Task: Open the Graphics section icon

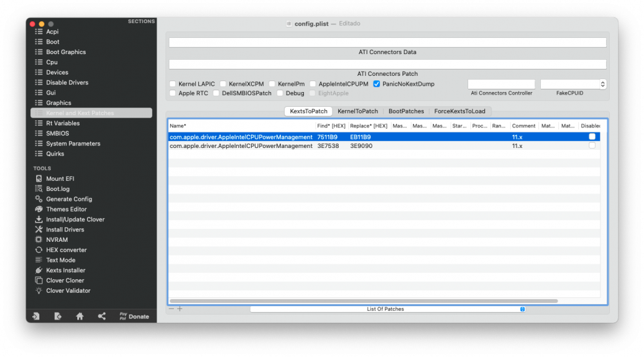Action: [x=39, y=103]
